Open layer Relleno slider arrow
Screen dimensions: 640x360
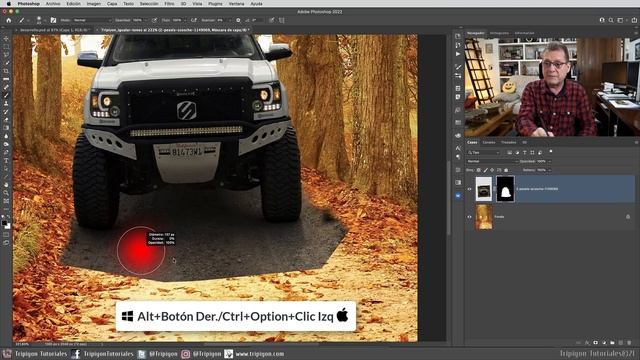549,170
